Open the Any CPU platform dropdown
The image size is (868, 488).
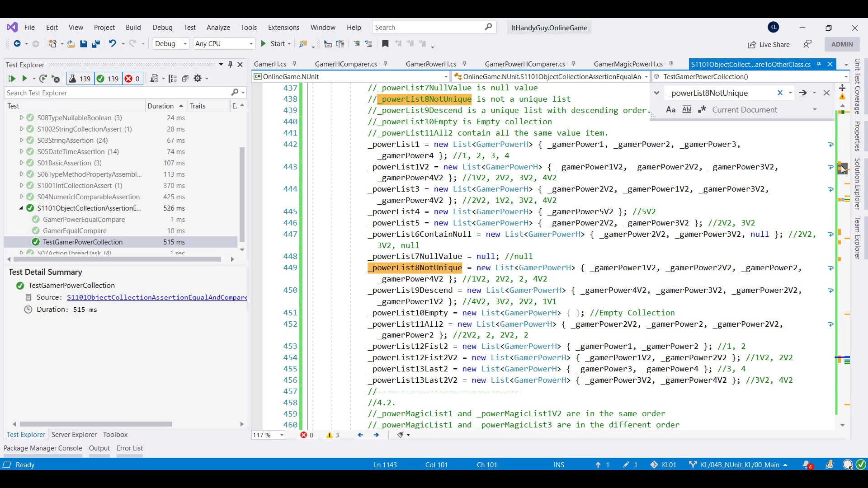pos(224,44)
